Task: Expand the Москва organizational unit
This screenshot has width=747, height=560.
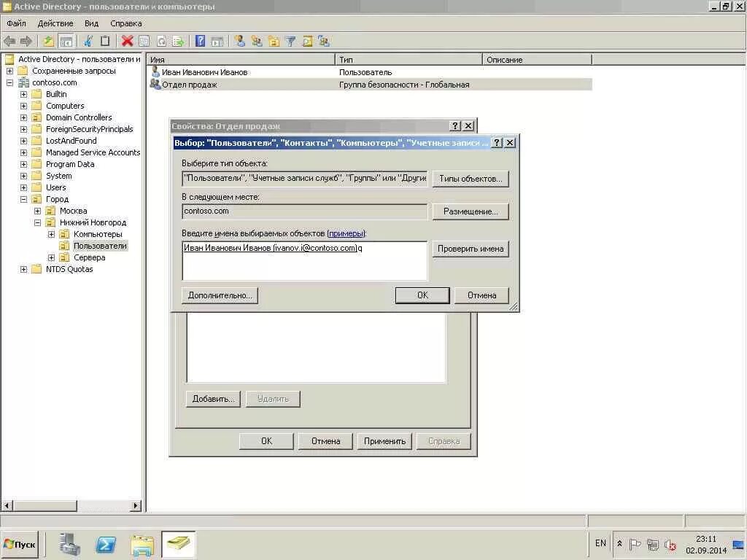Action: pyautogui.click(x=38, y=211)
